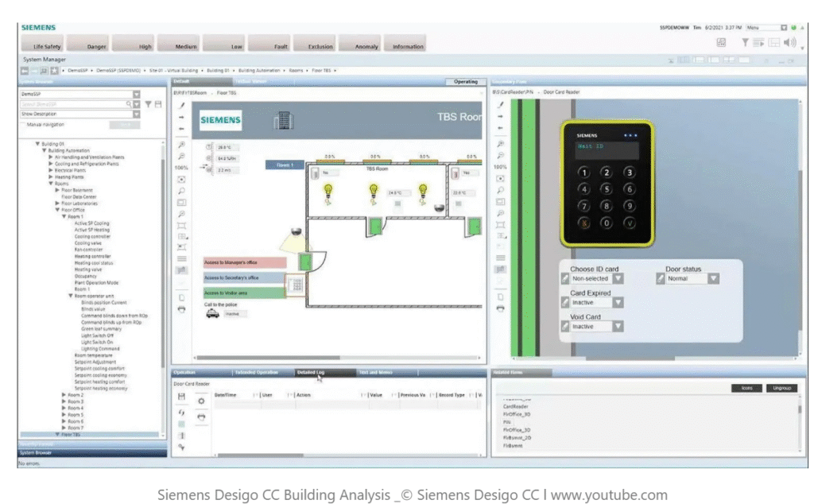814x504 pixels.
Task: Click the pencil tool atop the floor plan toolbar
Action: pos(181,106)
